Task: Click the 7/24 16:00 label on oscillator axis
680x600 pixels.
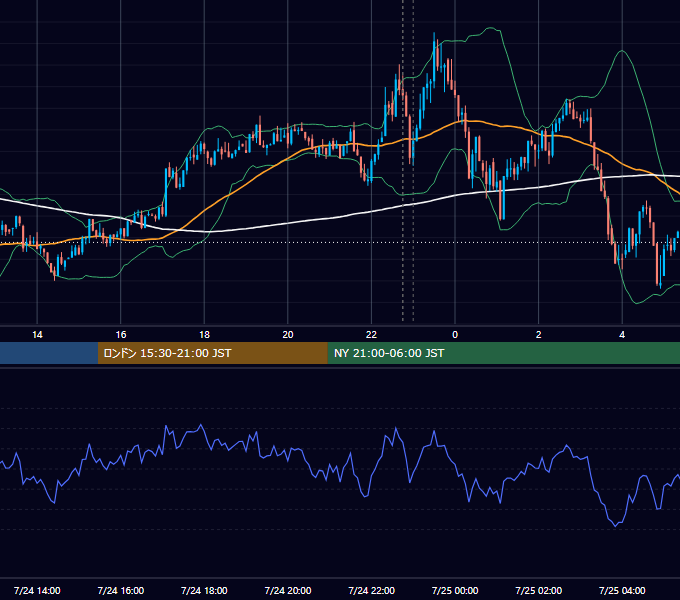Action: [x=121, y=590]
